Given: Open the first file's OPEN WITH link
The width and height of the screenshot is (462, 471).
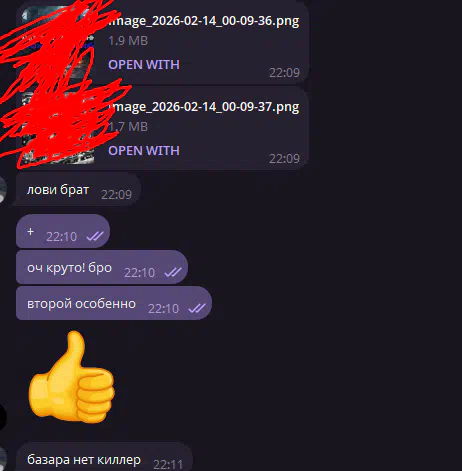Looking at the screenshot, I should pos(144,65).
